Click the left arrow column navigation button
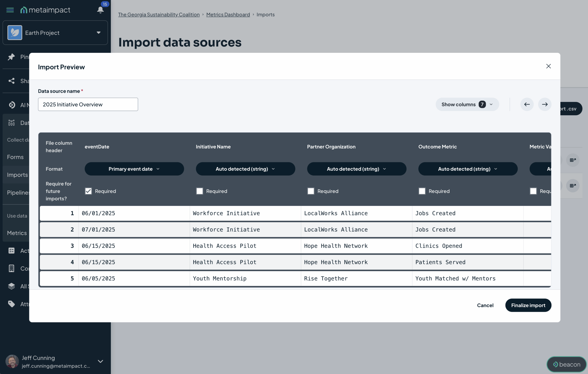 click(527, 104)
